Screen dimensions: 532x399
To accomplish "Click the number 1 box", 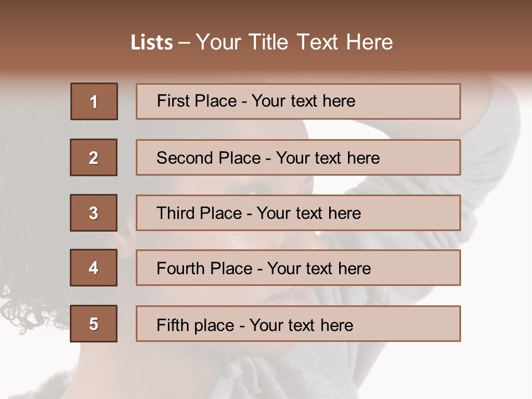I will pos(94,101).
